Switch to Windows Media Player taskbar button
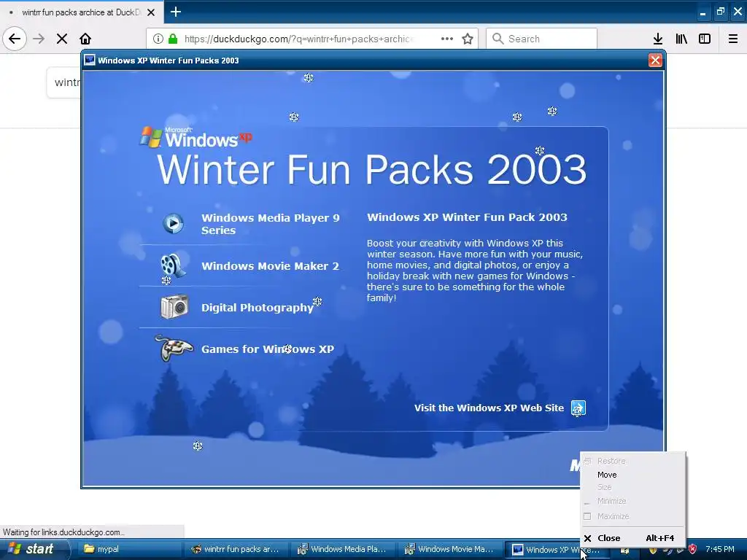Screen dimensions: 747x560 pos(343,549)
